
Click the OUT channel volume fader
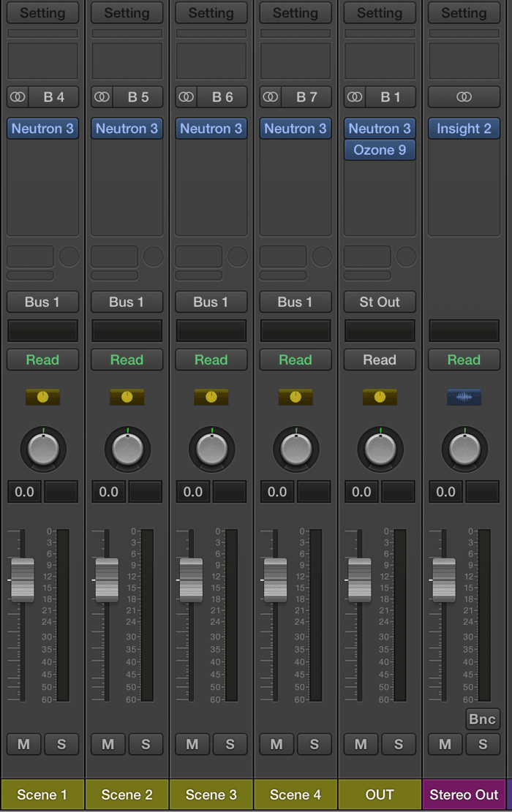click(360, 580)
